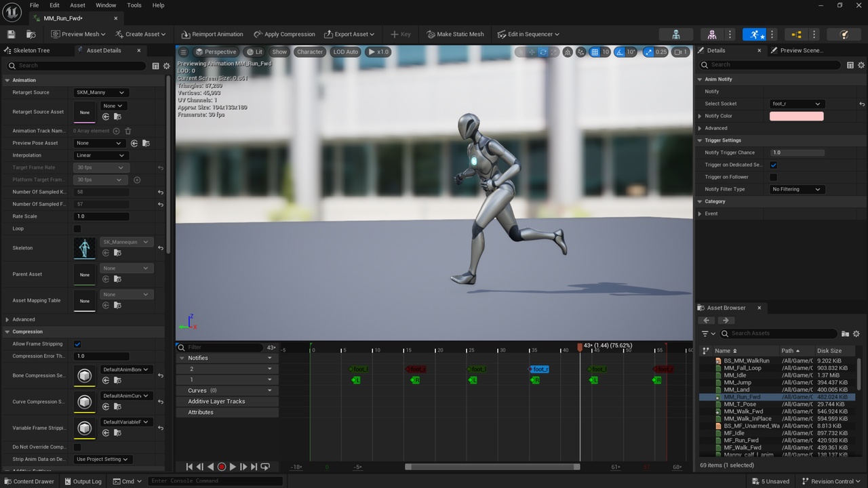Jump to the first frame of timeline
This screenshot has height=488, width=868.
189,467
